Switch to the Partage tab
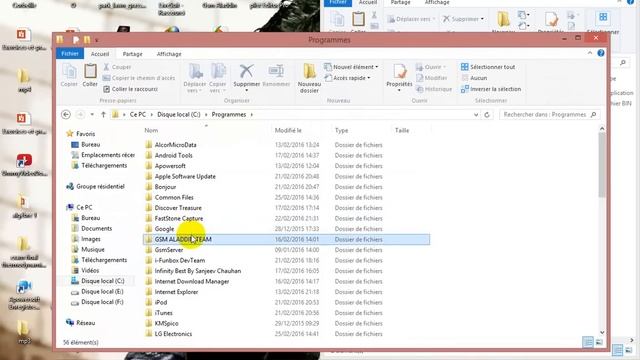 pos(132,54)
